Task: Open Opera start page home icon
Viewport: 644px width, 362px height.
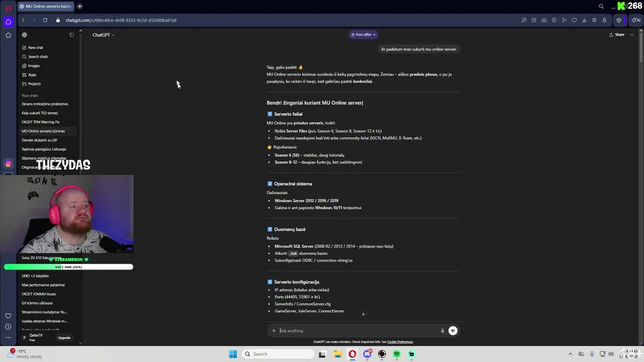Action: pyautogui.click(x=8, y=22)
